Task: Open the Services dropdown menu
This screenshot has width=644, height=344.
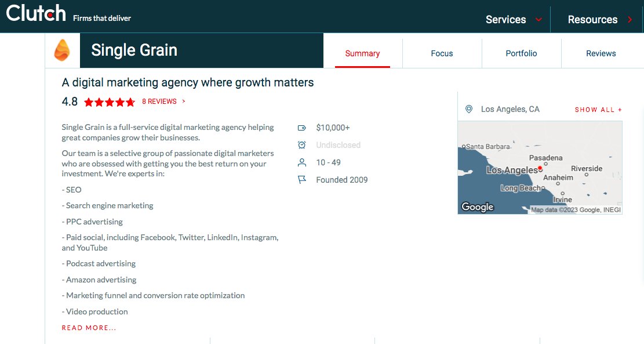Action: [x=513, y=19]
